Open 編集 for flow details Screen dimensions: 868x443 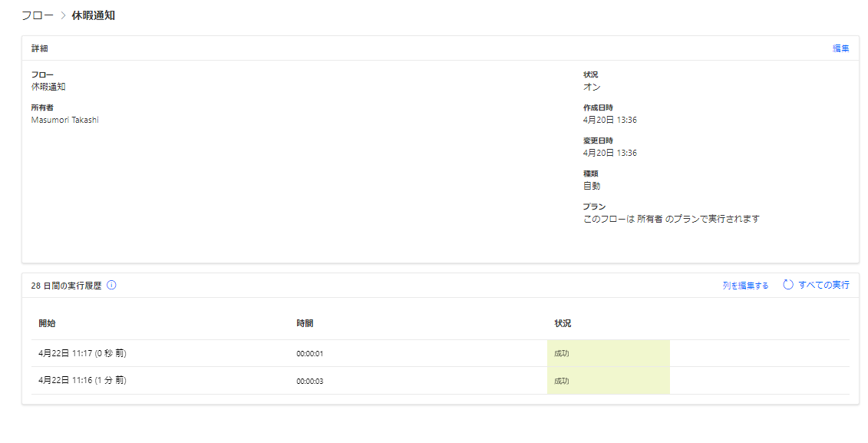pos(840,48)
